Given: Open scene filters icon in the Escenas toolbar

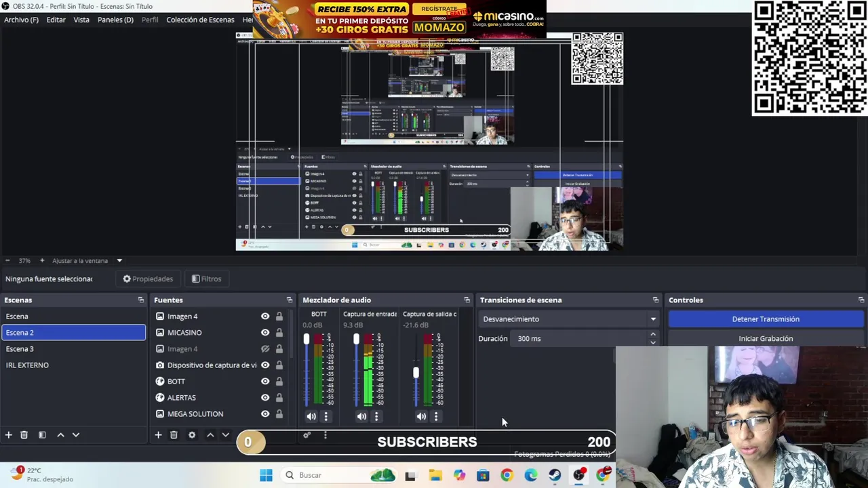Looking at the screenshot, I should click(42, 435).
